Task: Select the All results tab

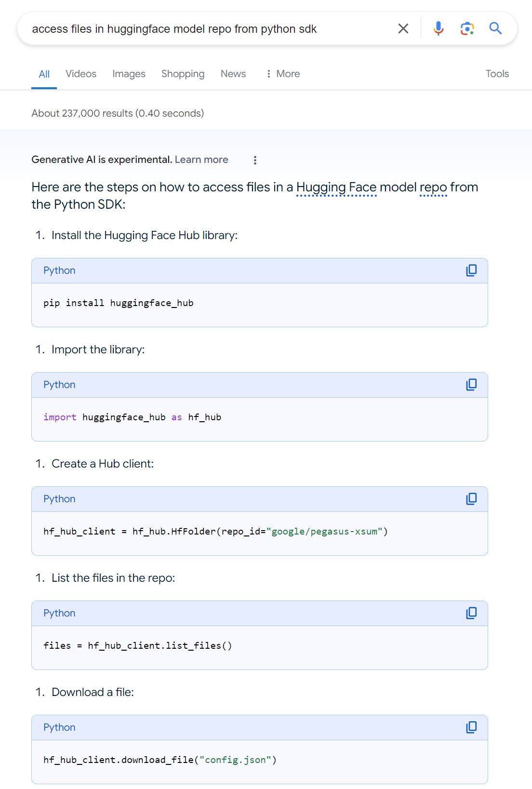Action: point(44,74)
